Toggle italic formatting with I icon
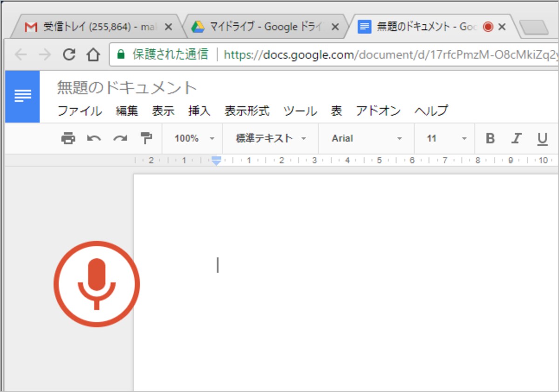559x392 pixels. 516,138
